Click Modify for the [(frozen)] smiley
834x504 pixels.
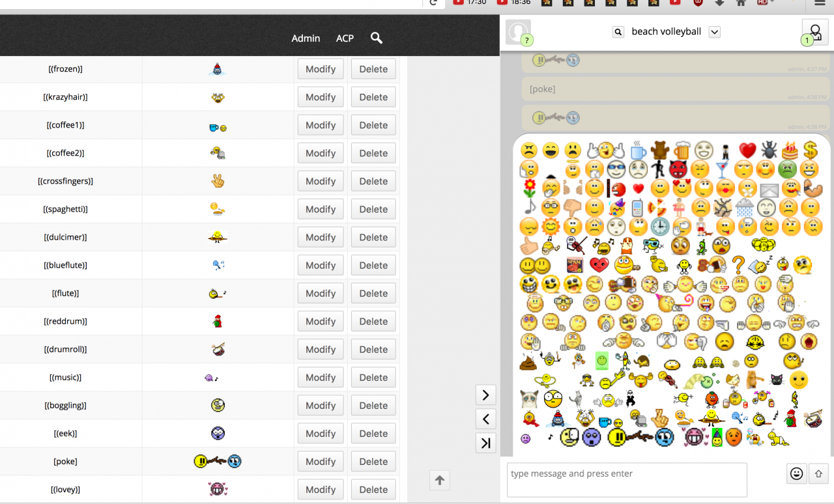[321, 69]
